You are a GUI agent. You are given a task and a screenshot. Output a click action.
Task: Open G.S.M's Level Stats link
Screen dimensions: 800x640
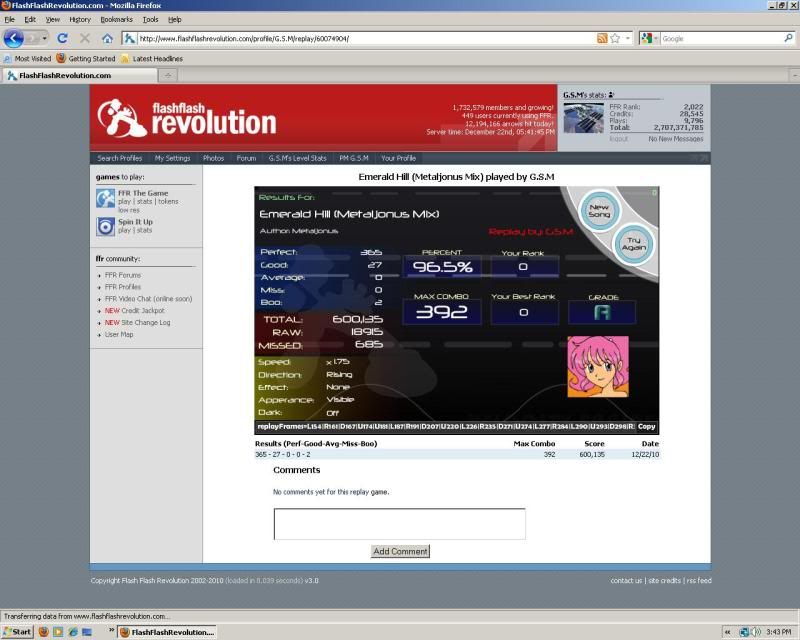(x=297, y=158)
